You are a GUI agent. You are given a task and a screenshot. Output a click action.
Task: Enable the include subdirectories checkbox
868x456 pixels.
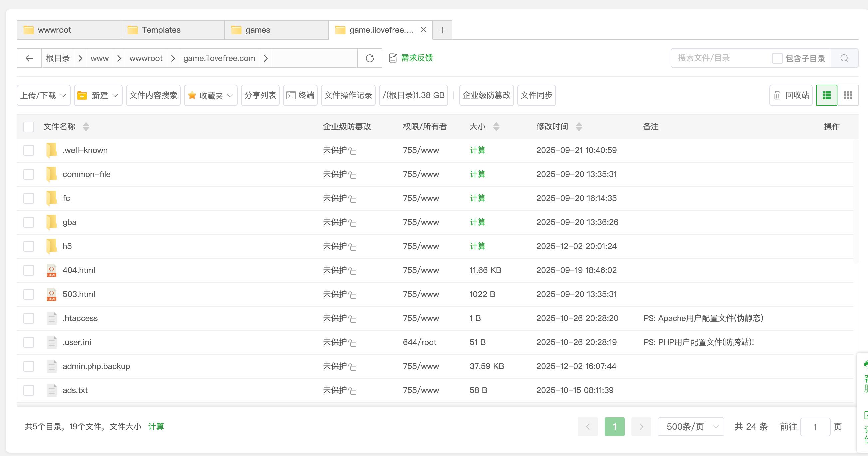(x=777, y=58)
